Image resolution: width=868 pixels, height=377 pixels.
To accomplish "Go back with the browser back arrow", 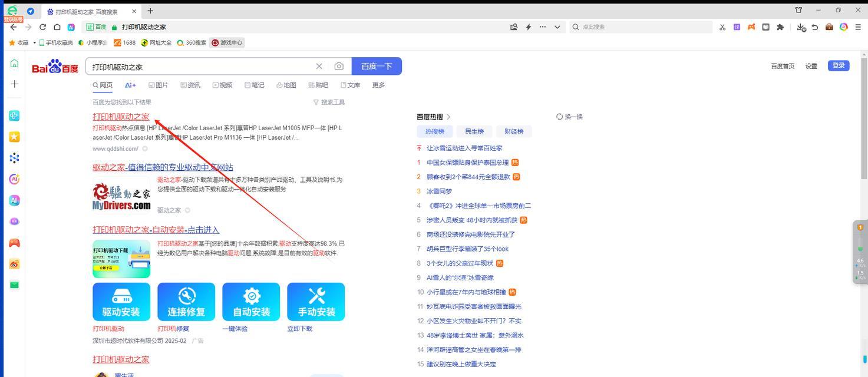I will tap(14, 27).
